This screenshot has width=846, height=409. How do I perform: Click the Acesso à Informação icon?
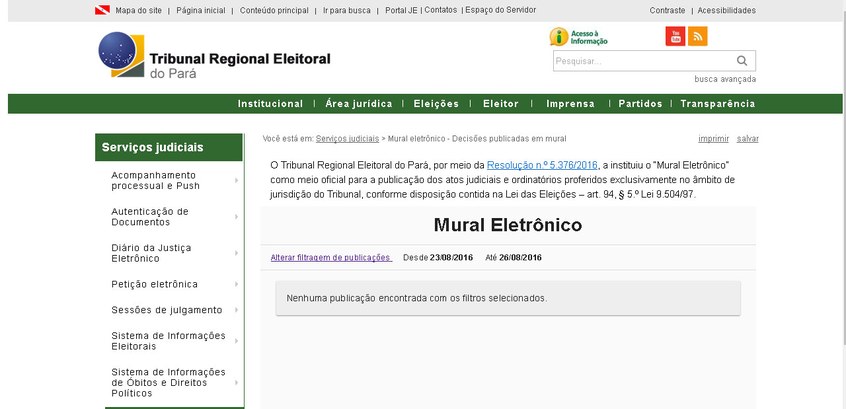coord(579,37)
